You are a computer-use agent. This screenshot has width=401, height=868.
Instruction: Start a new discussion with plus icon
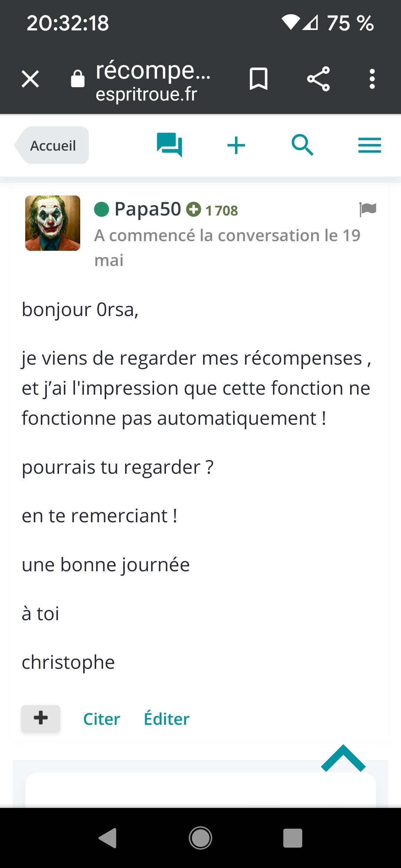coord(236,145)
